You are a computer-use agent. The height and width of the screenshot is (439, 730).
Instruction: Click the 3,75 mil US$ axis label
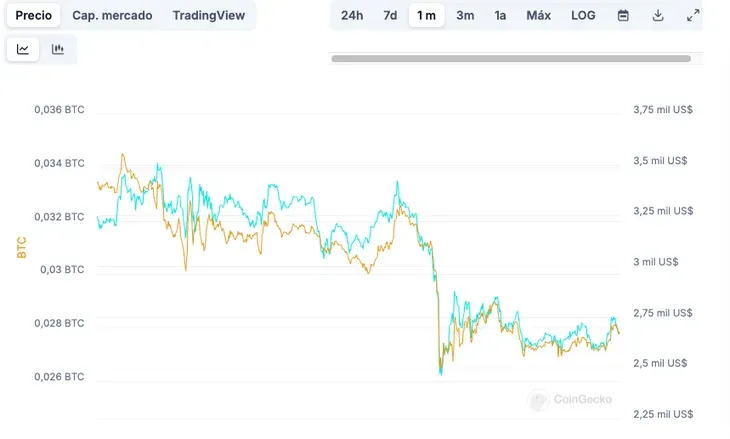coord(664,110)
